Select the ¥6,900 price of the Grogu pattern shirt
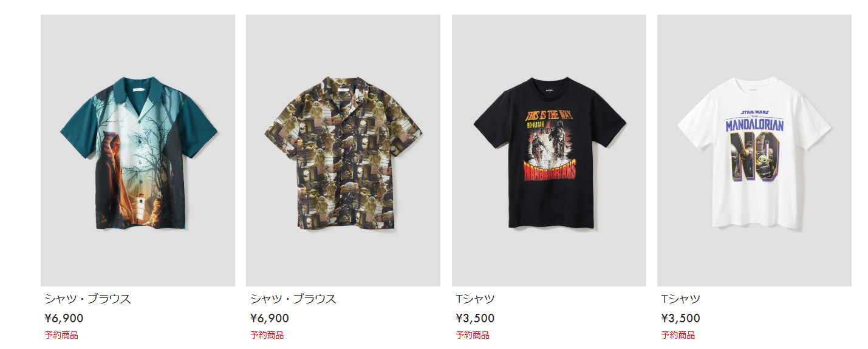Viewport: 868px width, 349px height. coord(270,318)
